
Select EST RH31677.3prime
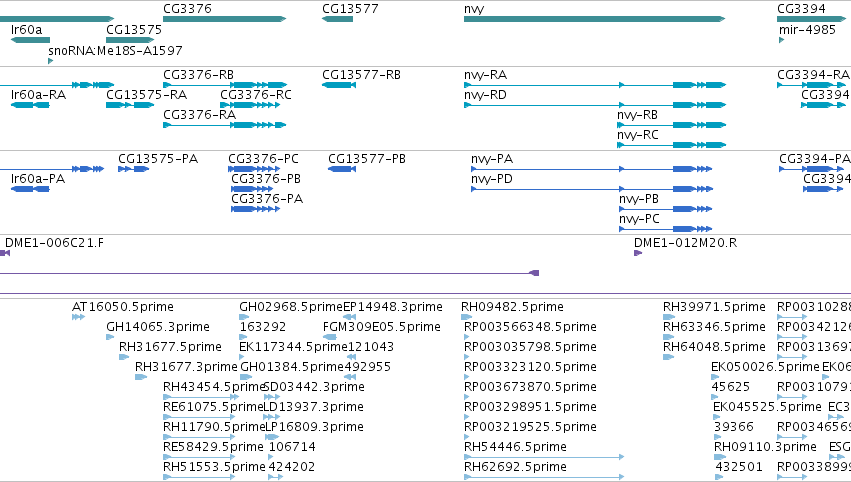(141, 377)
